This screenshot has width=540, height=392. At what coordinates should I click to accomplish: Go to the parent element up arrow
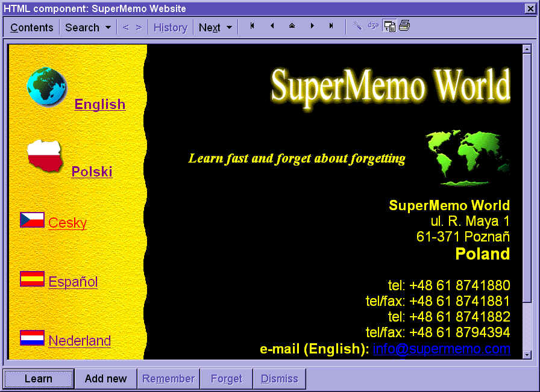pyautogui.click(x=292, y=26)
